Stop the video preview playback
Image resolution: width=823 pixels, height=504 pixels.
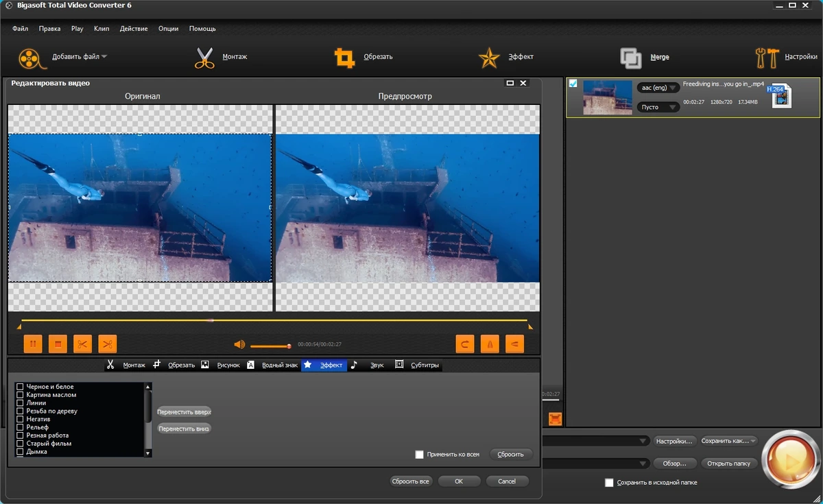pyautogui.click(x=58, y=344)
